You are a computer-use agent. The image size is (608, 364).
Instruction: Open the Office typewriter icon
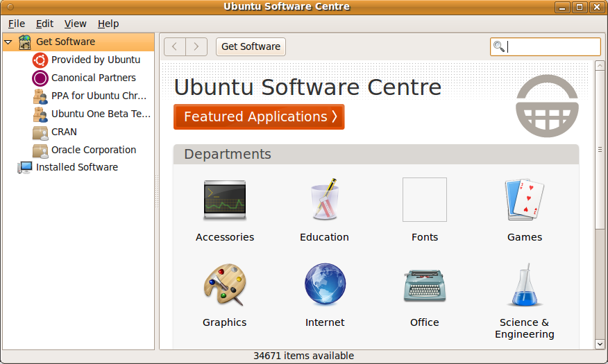pos(425,286)
